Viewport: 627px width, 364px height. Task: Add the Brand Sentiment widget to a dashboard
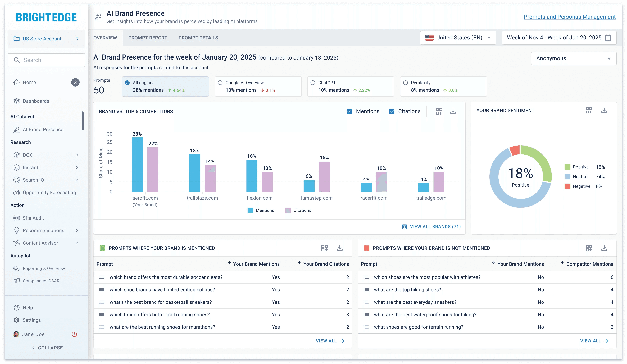[589, 110]
